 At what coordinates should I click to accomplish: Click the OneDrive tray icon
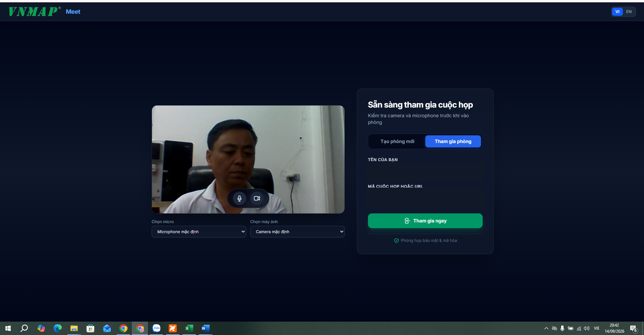coord(554,328)
